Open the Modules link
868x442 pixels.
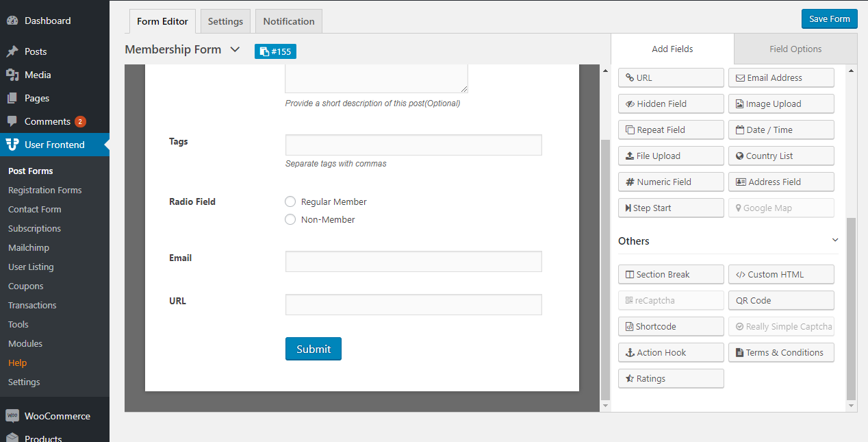point(25,343)
